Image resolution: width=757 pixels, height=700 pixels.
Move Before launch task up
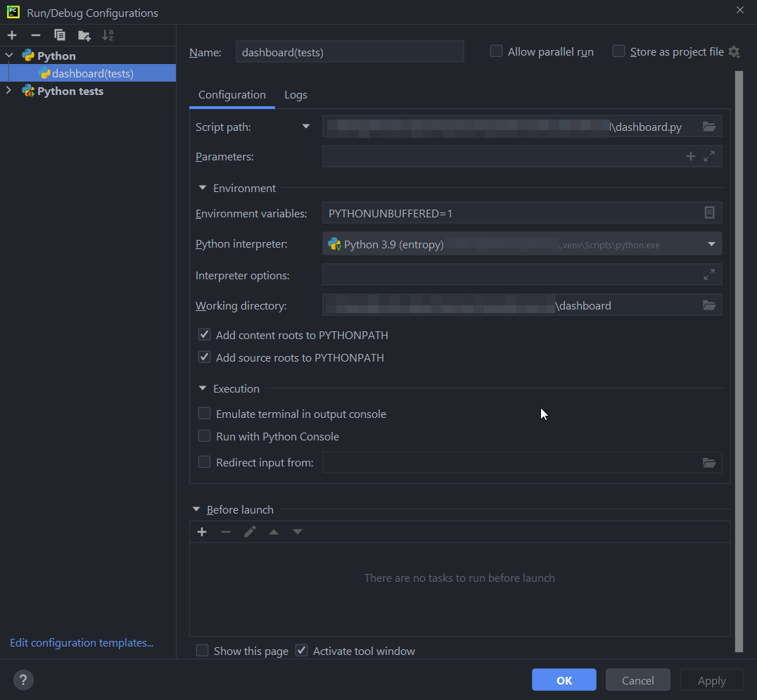[274, 532]
